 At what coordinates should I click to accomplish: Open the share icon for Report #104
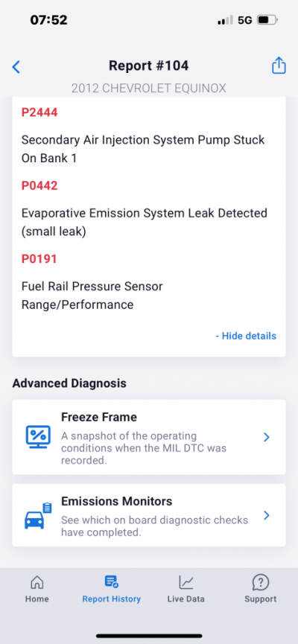tap(279, 66)
